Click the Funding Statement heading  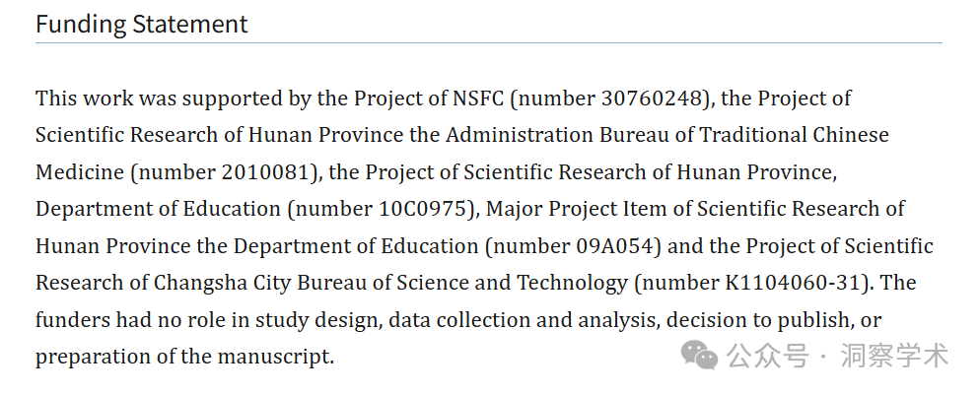click(x=142, y=24)
